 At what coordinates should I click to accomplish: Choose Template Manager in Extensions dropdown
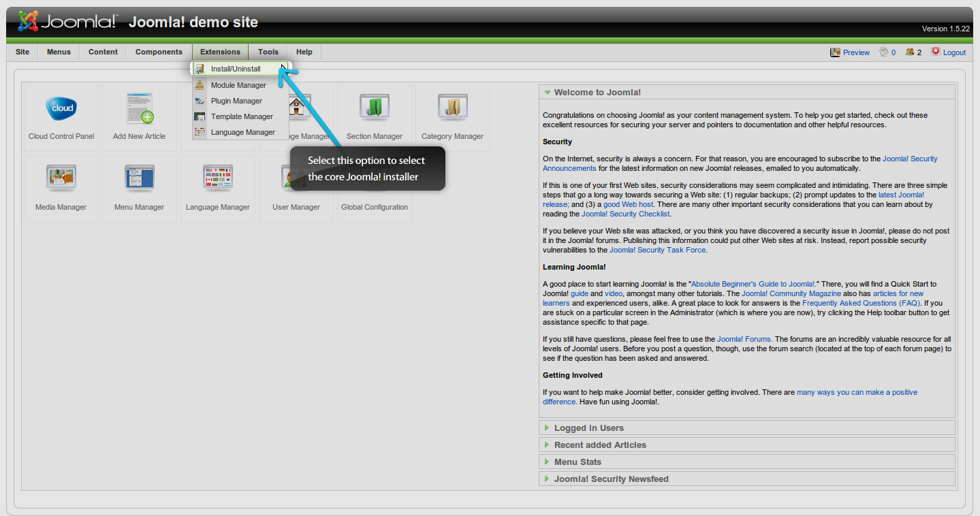pos(240,116)
